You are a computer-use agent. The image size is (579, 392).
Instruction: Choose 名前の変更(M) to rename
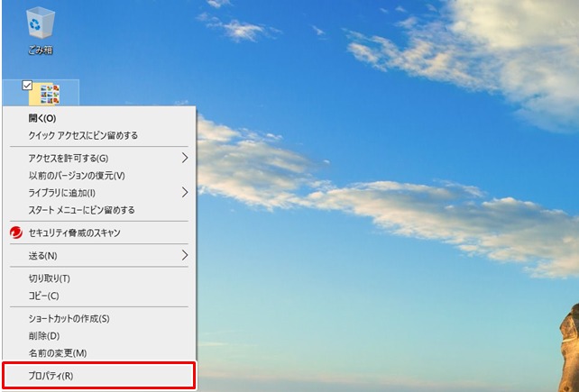click(x=99, y=353)
